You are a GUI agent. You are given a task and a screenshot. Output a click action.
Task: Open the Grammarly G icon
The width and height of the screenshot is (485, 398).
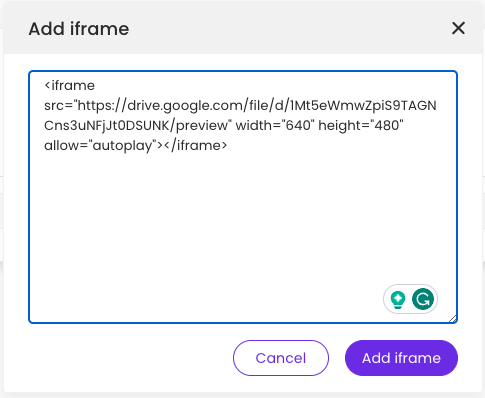pos(423,299)
